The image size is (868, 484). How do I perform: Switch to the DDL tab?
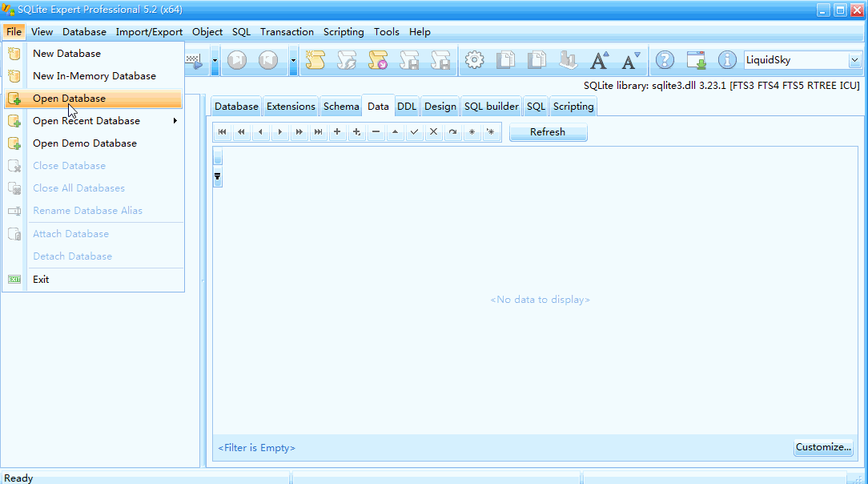tap(406, 107)
